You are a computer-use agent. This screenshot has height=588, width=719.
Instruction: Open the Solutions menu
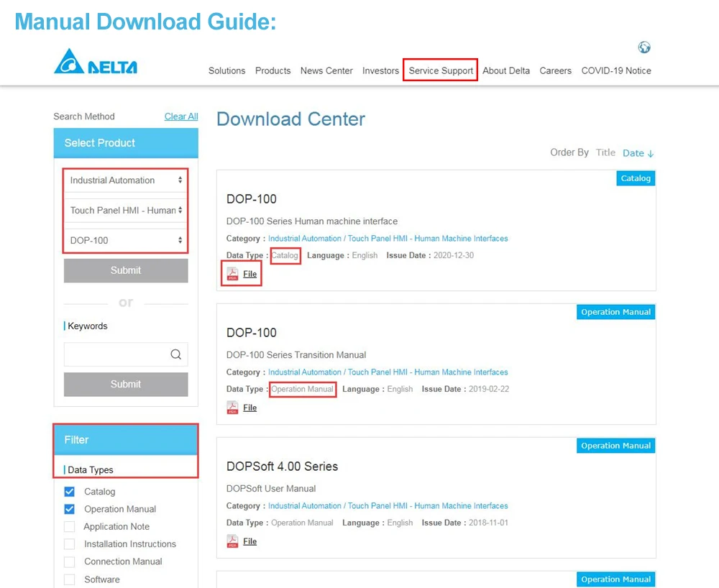pyautogui.click(x=226, y=70)
